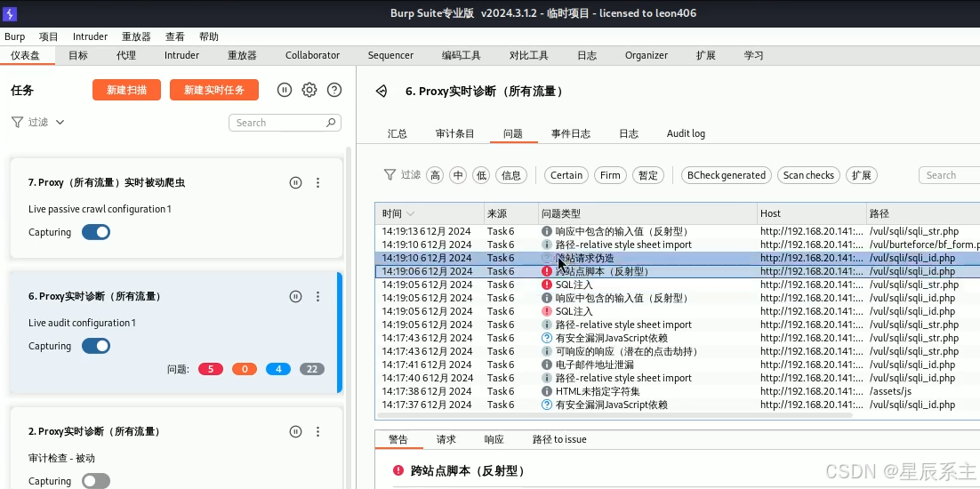The width and height of the screenshot is (980, 489).
Task: Open task 6 more options menu
Action: coord(317,296)
